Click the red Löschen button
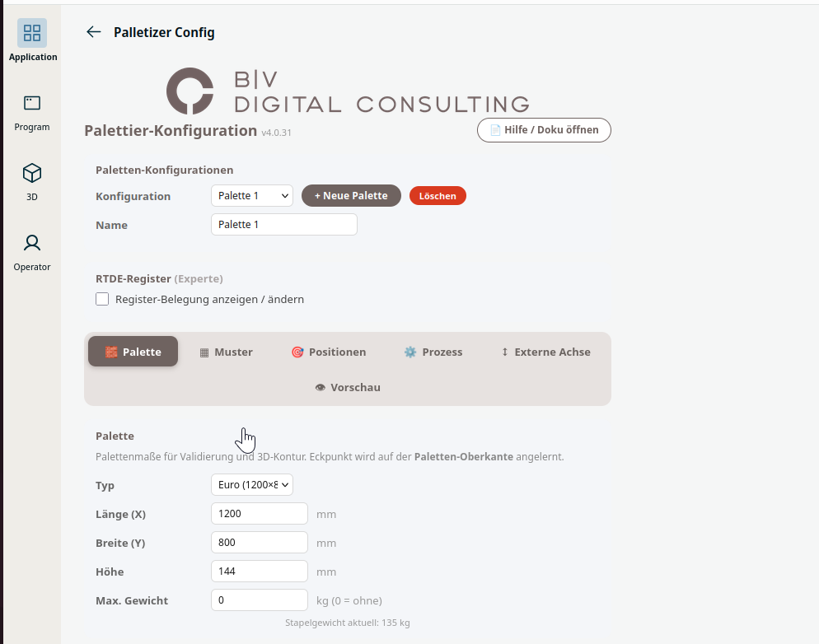Viewport: 819px width, 644px height. point(438,196)
